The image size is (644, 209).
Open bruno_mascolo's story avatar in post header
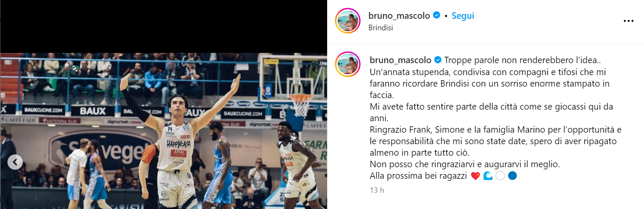[348, 21]
